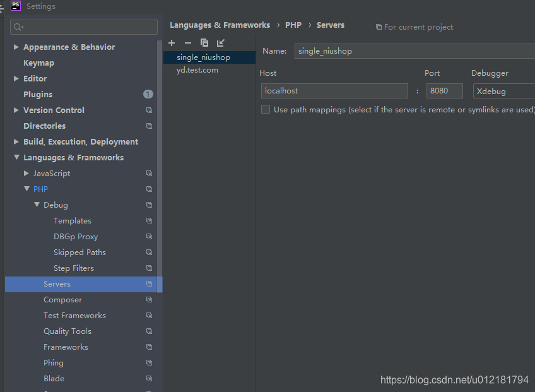
Task: Add a new PHP server
Action: click(172, 43)
